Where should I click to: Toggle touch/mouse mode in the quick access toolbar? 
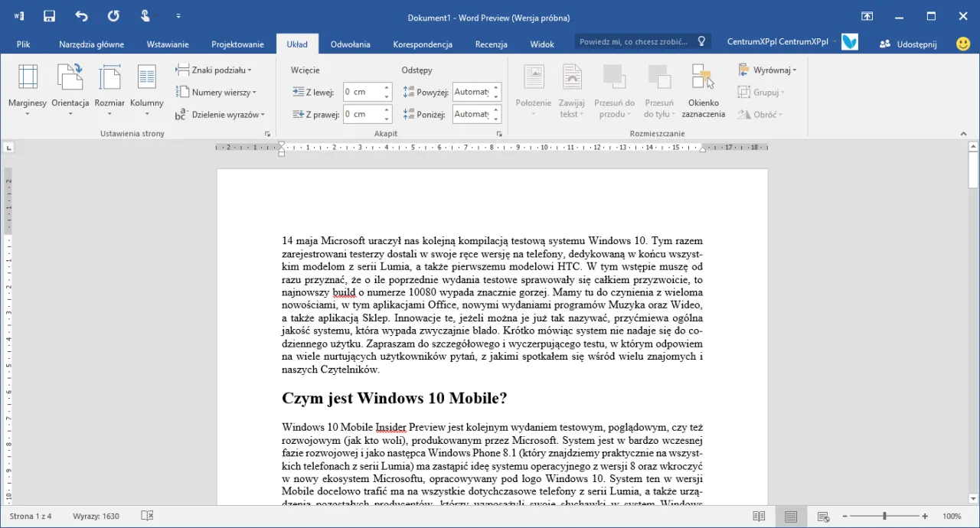[x=145, y=16]
